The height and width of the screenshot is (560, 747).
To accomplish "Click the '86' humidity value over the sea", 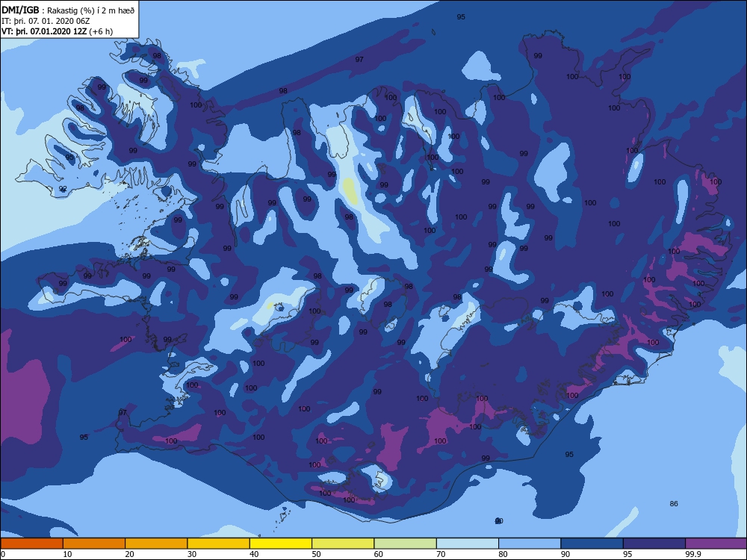I will pos(674,504).
